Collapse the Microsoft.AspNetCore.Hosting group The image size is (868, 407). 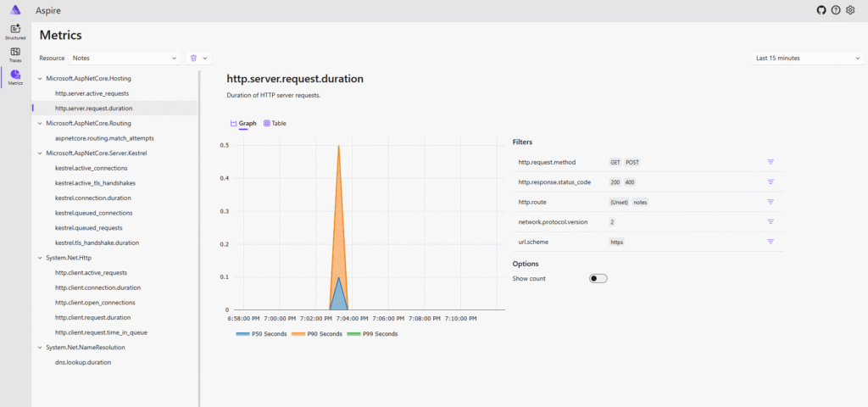(39, 79)
